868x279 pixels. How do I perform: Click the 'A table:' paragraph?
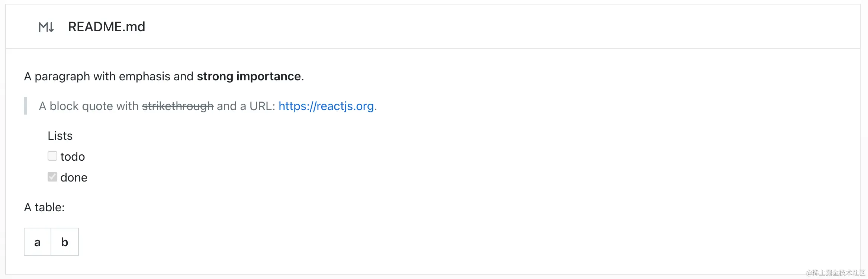pyautogui.click(x=44, y=207)
